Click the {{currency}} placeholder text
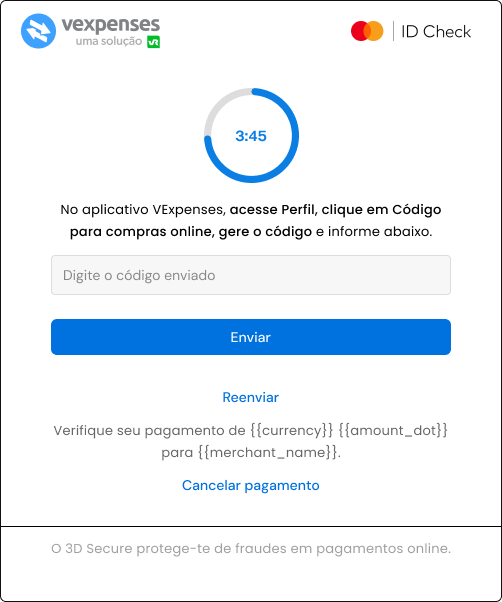 click(292, 430)
